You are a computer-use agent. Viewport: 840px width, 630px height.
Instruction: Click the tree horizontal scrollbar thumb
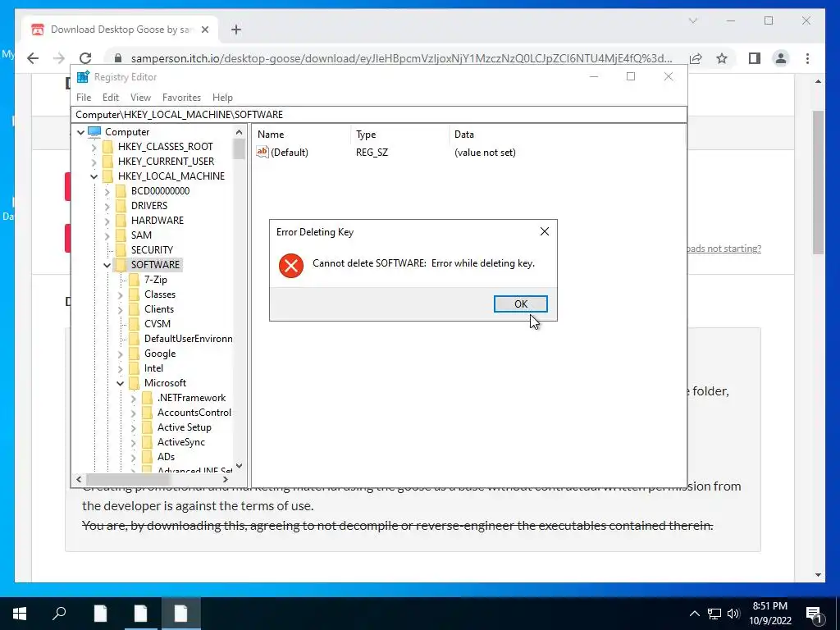coord(129,479)
